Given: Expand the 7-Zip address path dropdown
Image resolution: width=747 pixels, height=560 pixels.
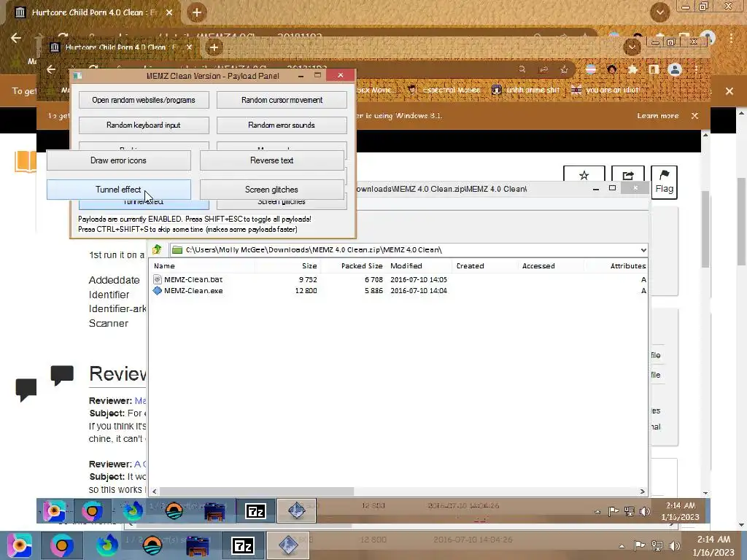Looking at the screenshot, I should coord(643,250).
